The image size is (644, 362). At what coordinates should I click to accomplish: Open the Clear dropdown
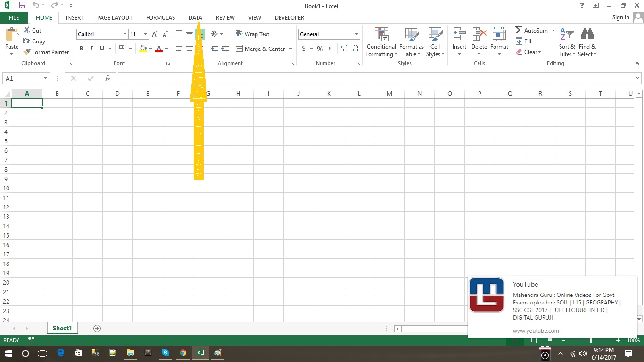tap(528, 52)
